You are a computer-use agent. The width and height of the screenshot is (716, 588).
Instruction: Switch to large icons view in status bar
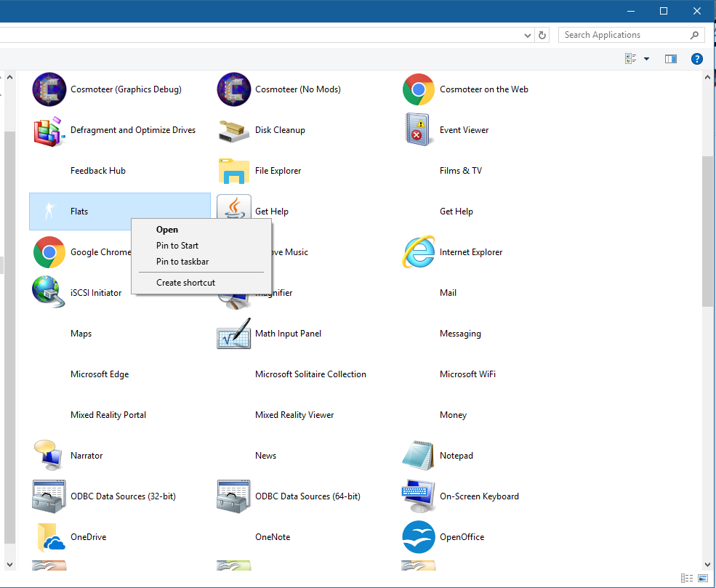[703, 579]
